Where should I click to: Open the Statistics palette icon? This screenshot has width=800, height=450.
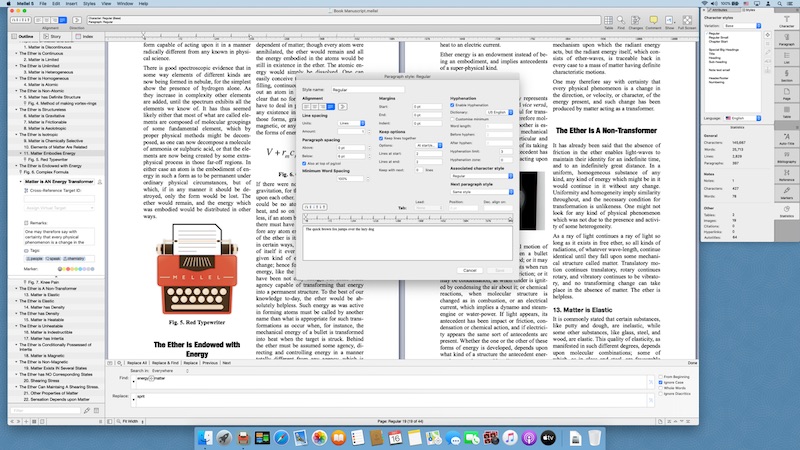(x=786, y=211)
